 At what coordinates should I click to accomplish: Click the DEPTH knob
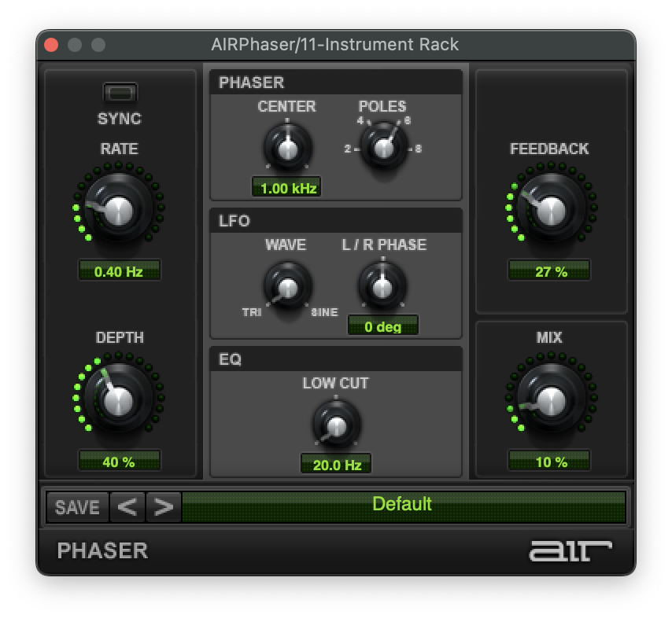click(119, 399)
